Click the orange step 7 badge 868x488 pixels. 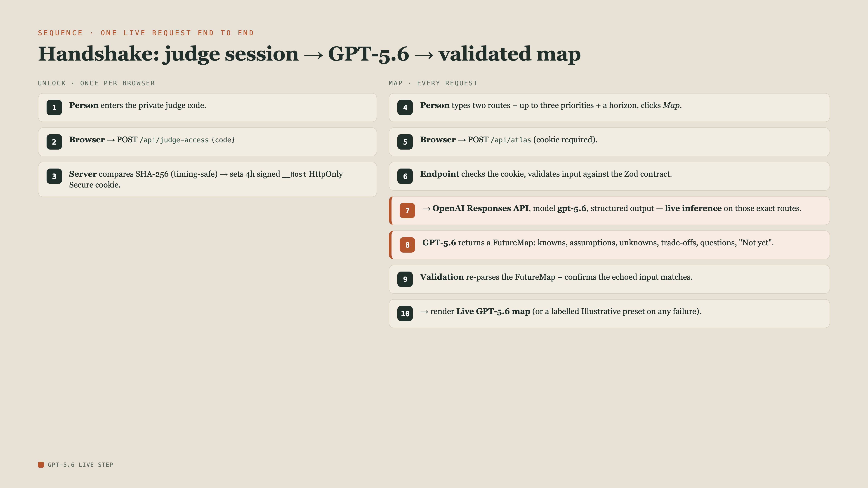coord(407,211)
